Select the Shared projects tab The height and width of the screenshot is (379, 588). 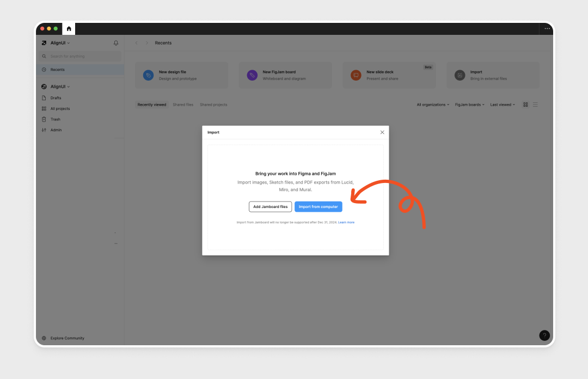click(x=213, y=105)
